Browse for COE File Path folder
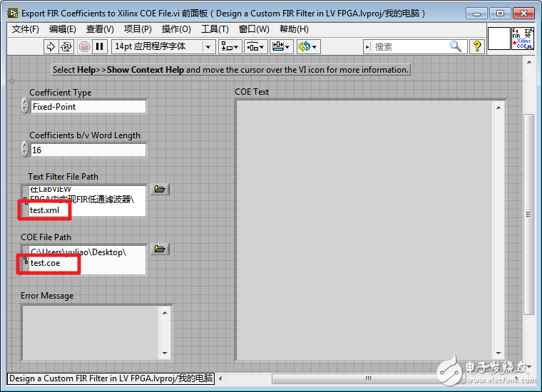542x392 pixels. coord(160,249)
